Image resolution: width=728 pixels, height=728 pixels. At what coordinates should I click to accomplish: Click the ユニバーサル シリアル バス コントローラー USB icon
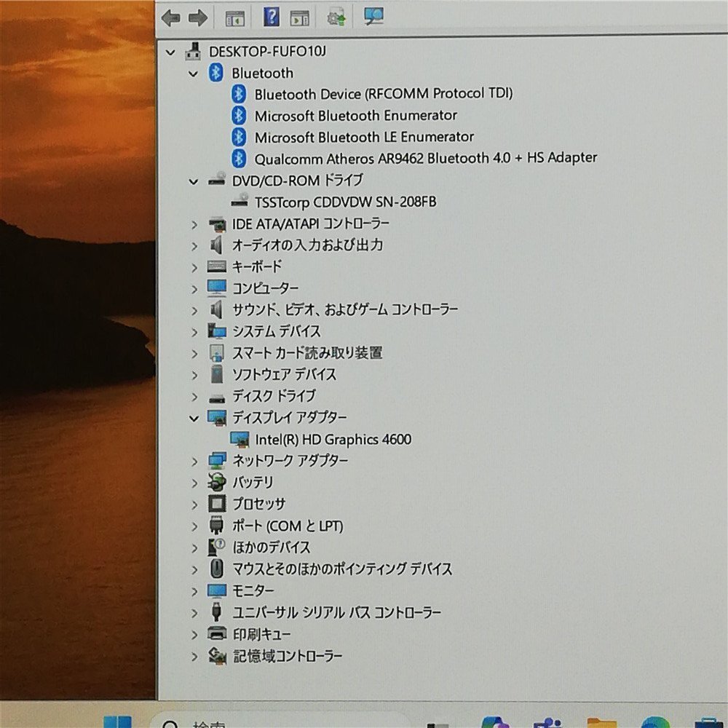216,612
